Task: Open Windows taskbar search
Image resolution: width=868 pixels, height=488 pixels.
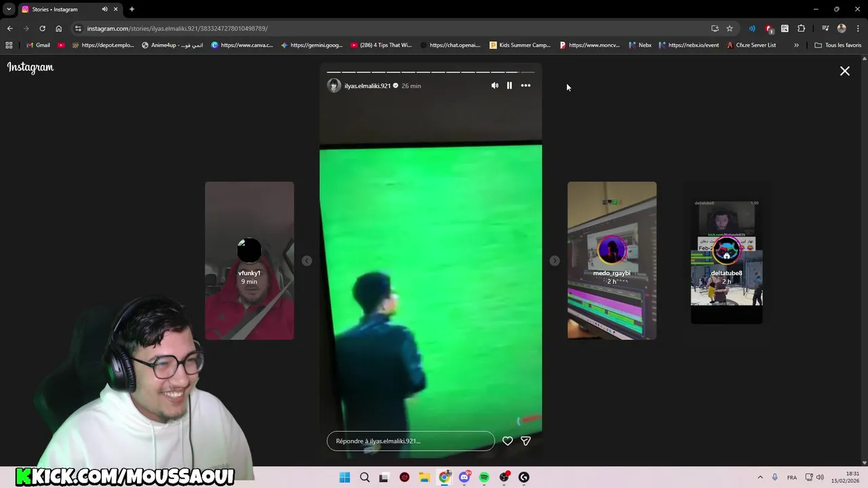Action: point(365,477)
